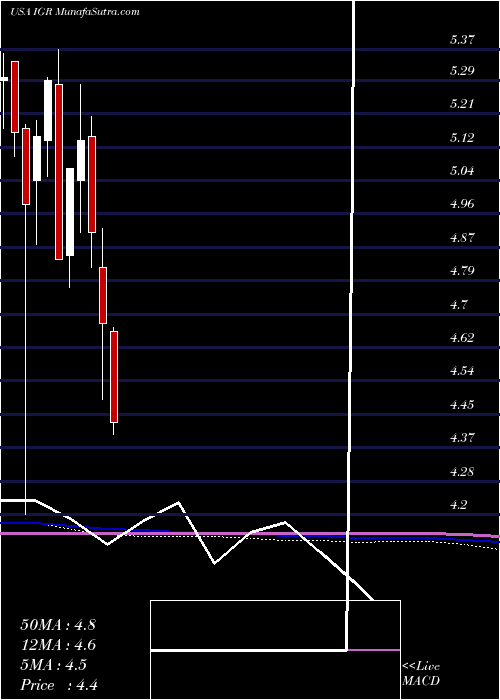Click the 4.54 price axis label
500x700 pixels.
tap(462, 371)
